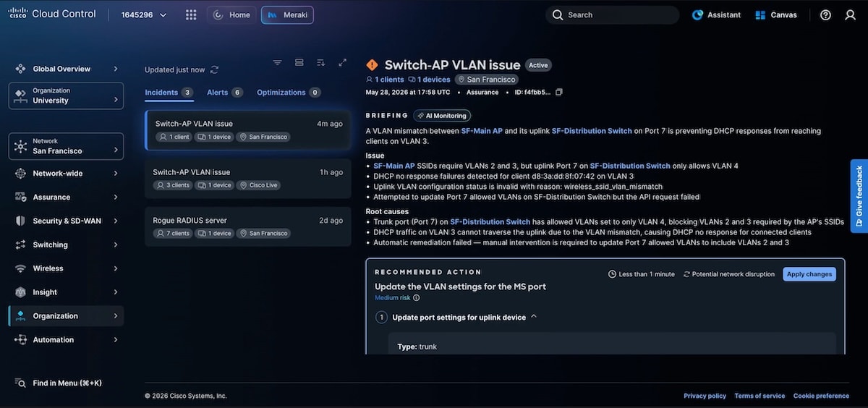Click the Apply changes button
Image resolution: width=868 pixels, height=408 pixels.
[809, 274]
